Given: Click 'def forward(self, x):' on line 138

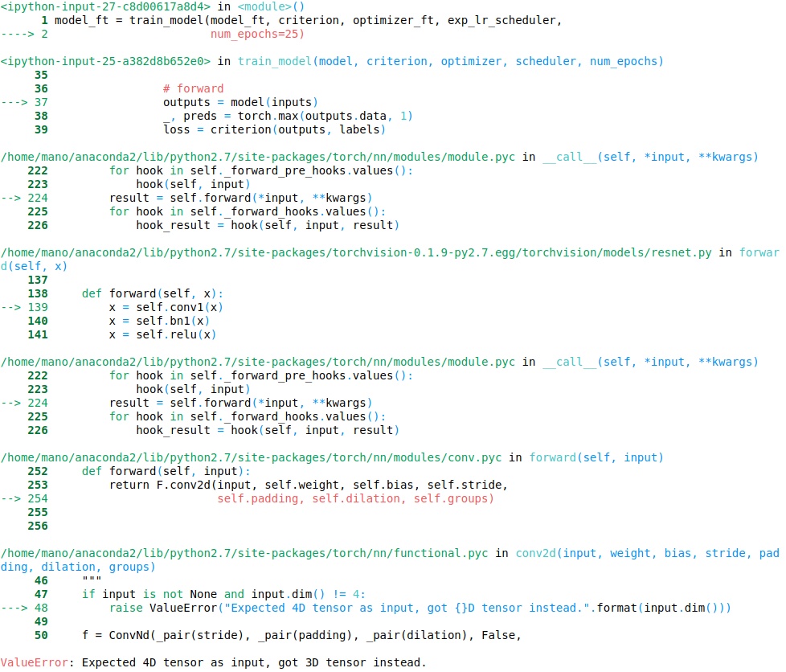Looking at the screenshot, I should click(152, 293).
